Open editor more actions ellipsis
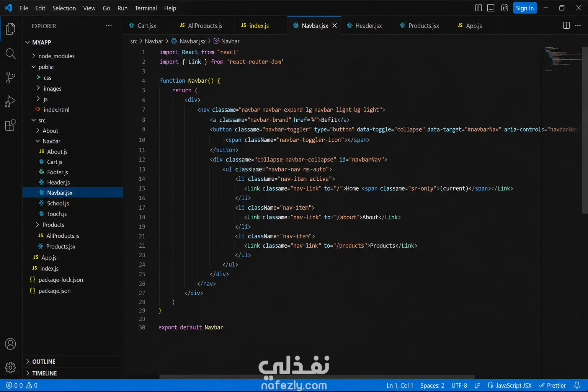 578,25
